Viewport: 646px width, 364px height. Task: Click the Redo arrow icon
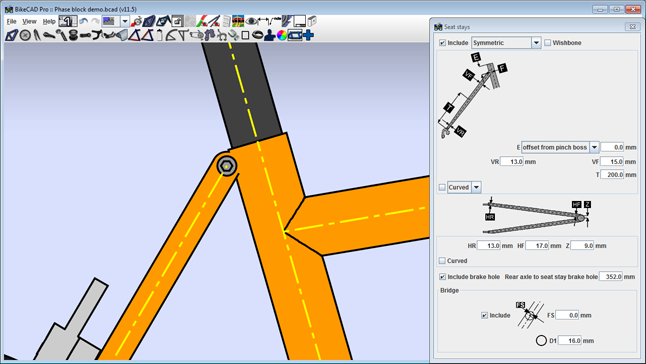(95, 21)
